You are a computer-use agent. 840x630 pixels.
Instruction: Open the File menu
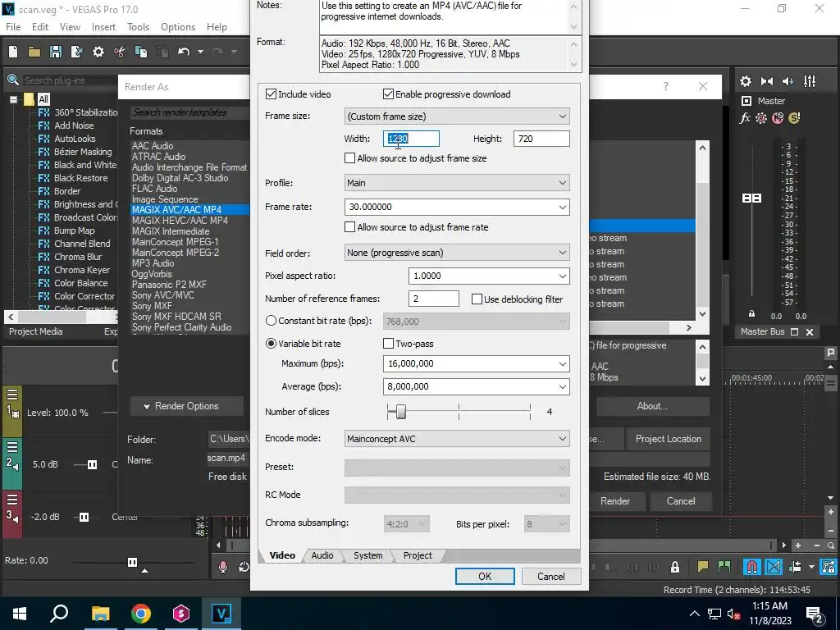13,27
